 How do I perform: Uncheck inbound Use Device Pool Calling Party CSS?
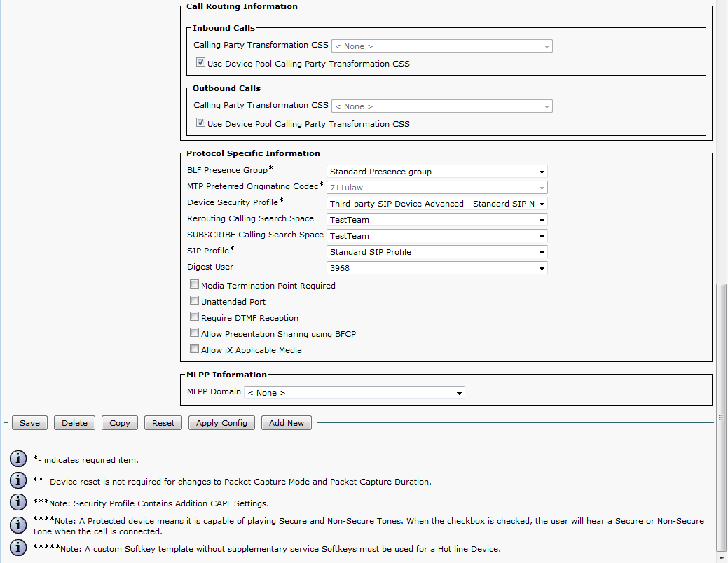pos(200,63)
